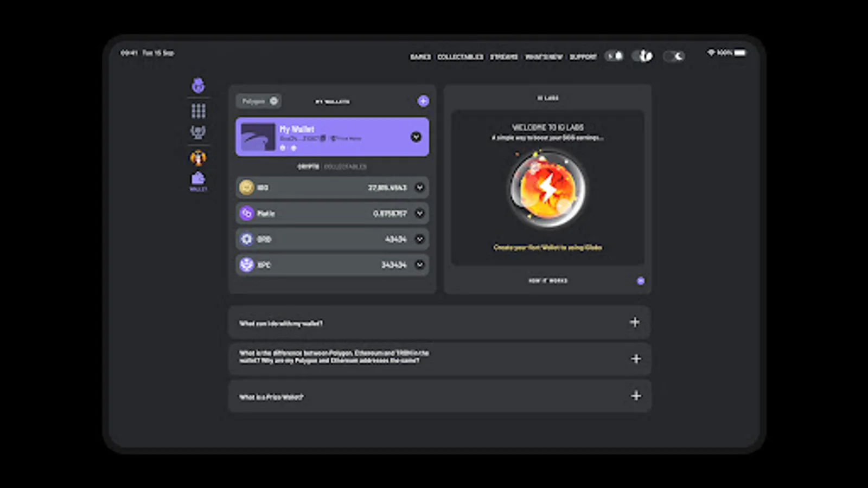Image resolution: width=868 pixels, height=488 pixels.
Task: Open the Collectables menu in header
Action: pyautogui.click(x=460, y=56)
